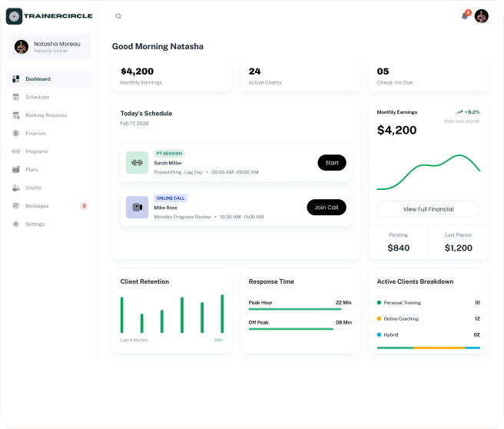
Task: Click the TrainerCircle logo icon
Action: point(14,16)
